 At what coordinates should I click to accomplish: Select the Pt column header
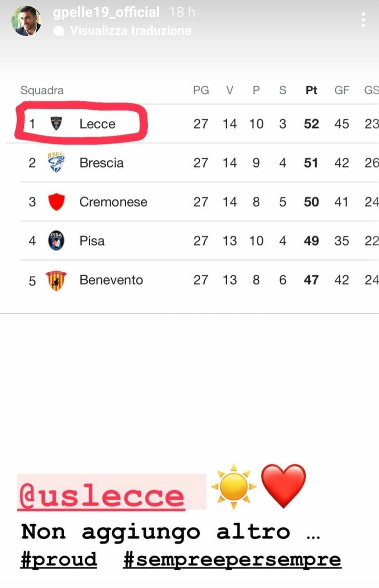(x=311, y=90)
